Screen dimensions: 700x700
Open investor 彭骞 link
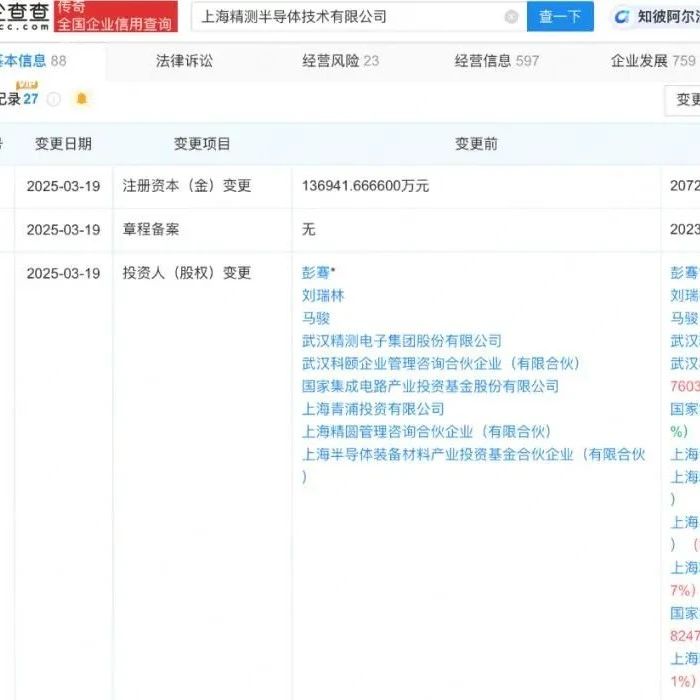click(318, 272)
